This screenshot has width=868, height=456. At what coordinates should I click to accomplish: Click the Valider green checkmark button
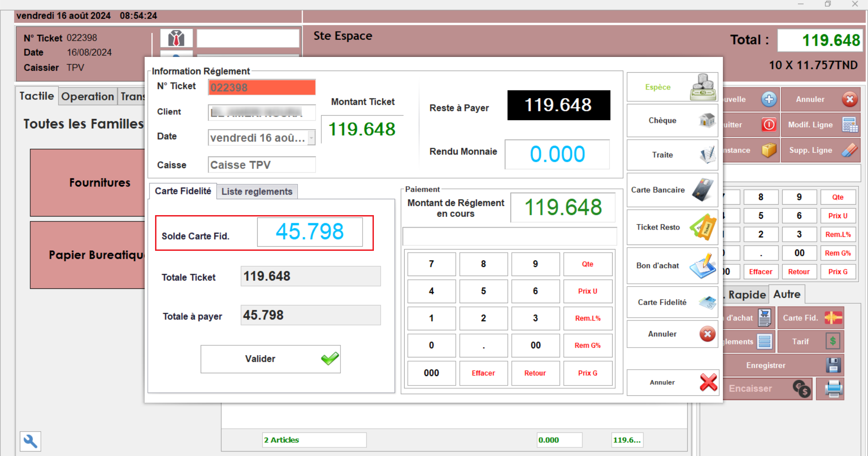pyautogui.click(x=270, y=359)
